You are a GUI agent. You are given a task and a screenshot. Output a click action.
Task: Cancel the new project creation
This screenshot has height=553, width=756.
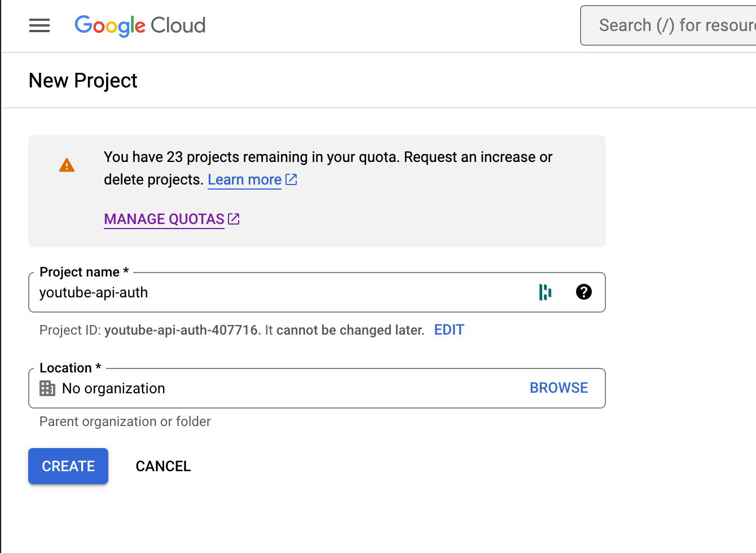pyautogui.click(x=163, y=466)
